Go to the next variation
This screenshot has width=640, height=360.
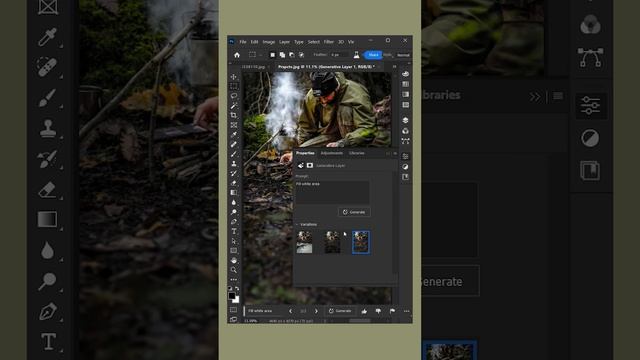click(316, 311)
